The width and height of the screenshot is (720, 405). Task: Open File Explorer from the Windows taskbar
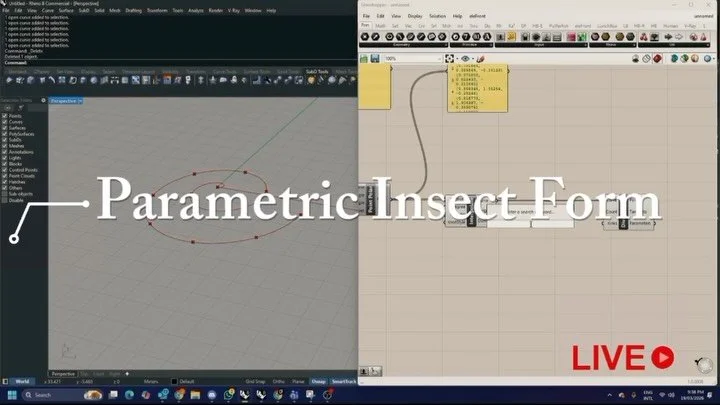pyautogui.click(x=195, y=394)
